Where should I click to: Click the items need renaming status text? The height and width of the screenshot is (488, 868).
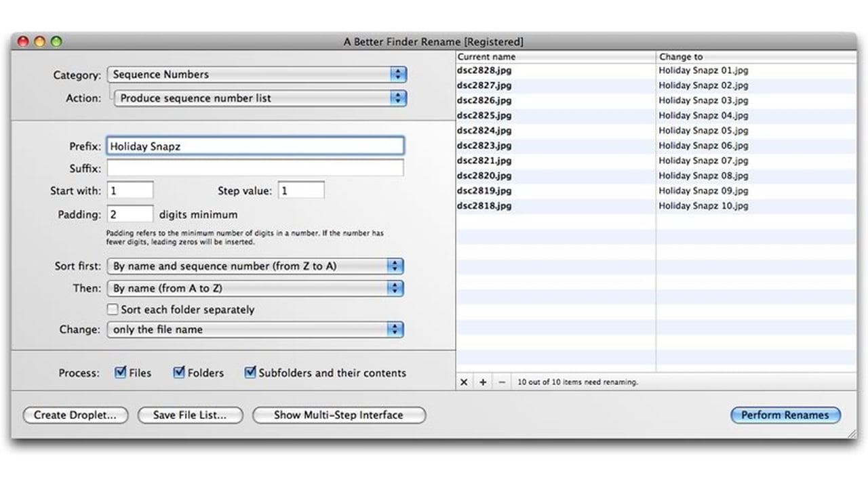tap(578, 382)
